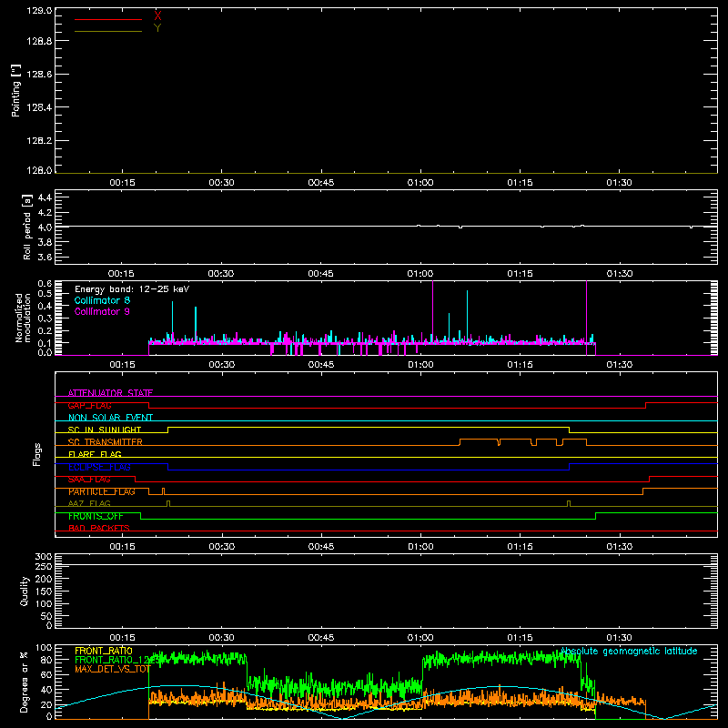The width and height of the screenshot is (728, 728).
Task: Click the 00:45 time label under Quality plot
Action: [321, 638]
